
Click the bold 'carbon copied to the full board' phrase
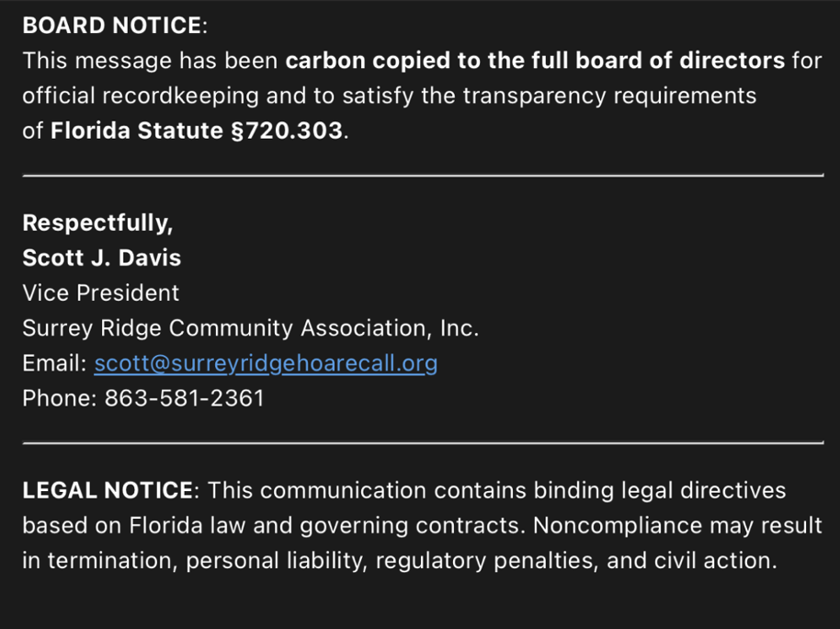pos(463,61)
